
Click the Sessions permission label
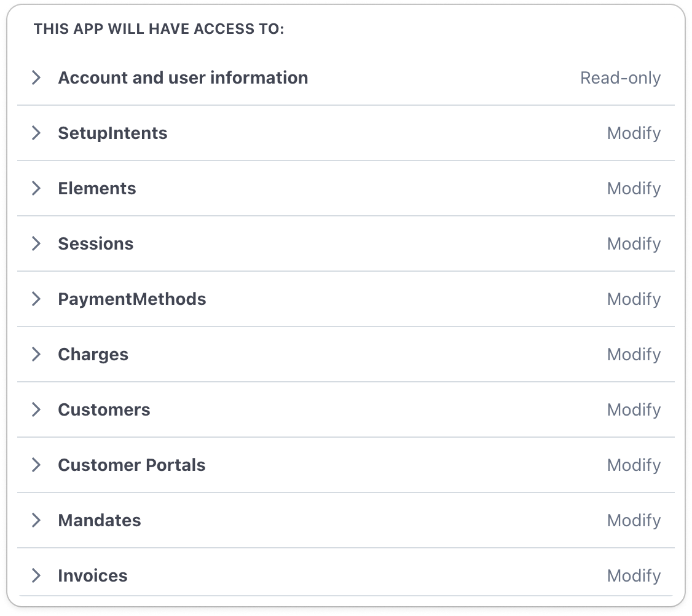tap(95, 244)
